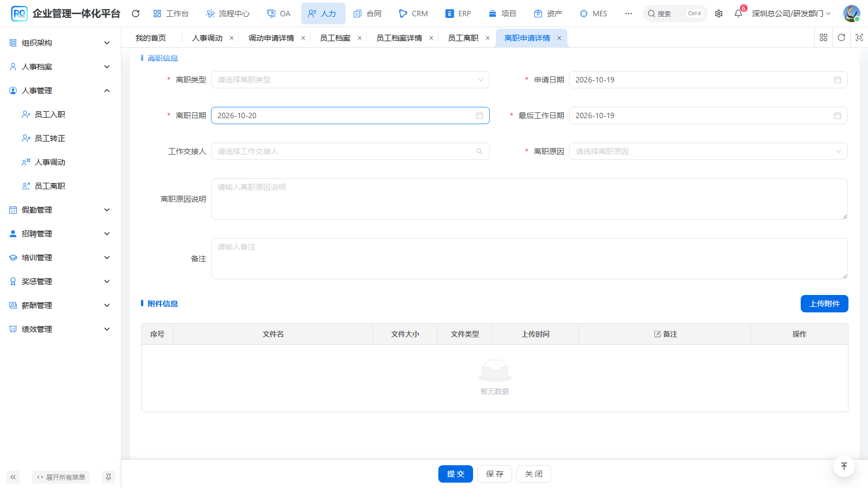Image resolution: width=868 pixels, height=488 pixels.
Task: Collapse the 人事管理 sidebar menu
Action: [60, 91]
